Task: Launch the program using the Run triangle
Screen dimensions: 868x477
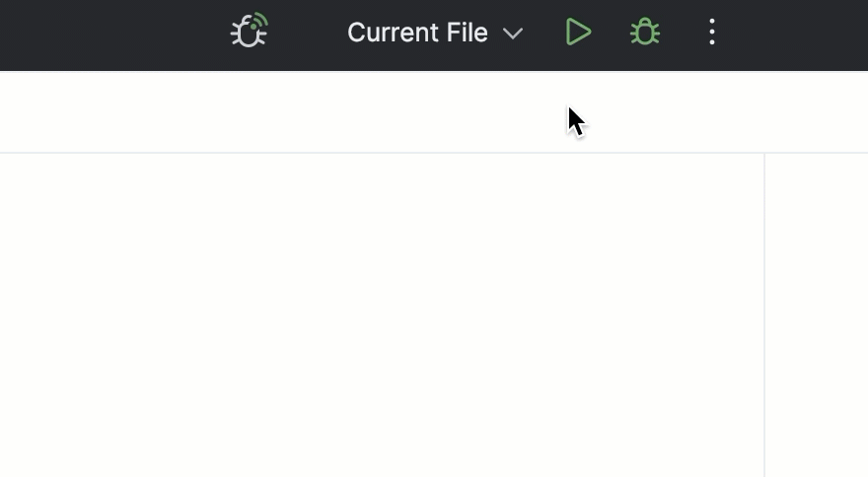Action: click(x=578, y=32)
